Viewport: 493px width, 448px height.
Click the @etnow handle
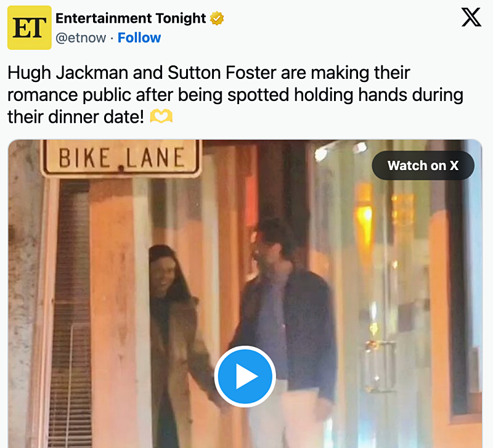click(81, 38)
